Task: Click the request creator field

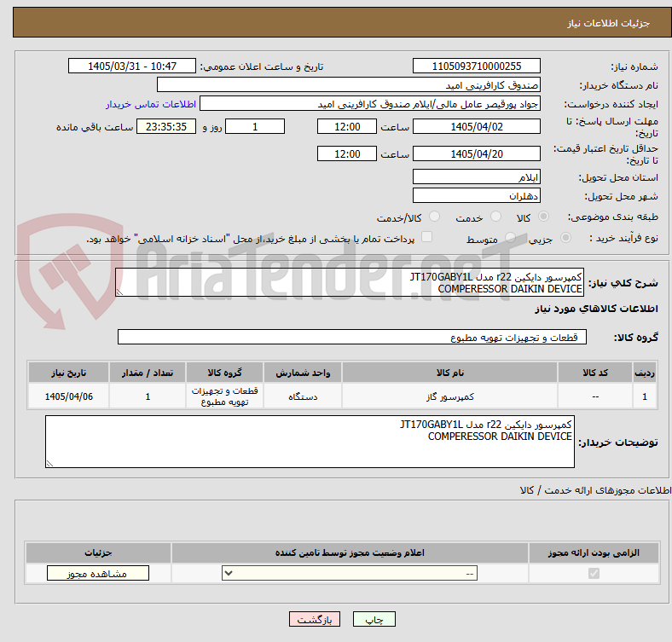Action: click(370, 104)
